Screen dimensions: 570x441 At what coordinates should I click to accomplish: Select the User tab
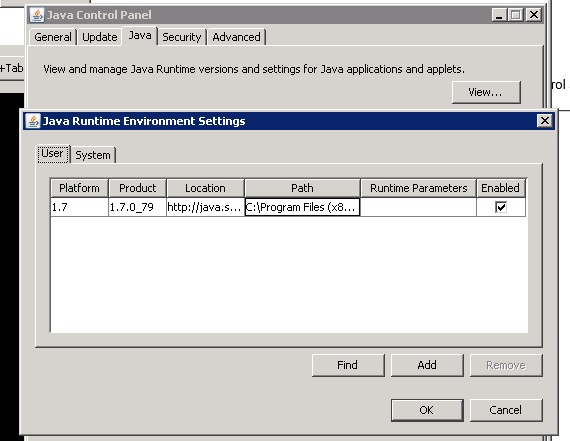(x=53, y=154)
